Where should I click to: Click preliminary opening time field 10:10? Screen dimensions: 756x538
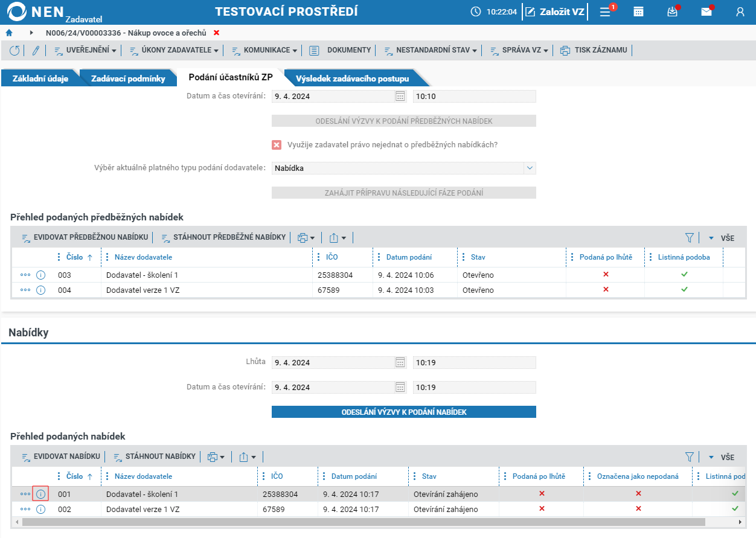(475, 96)
